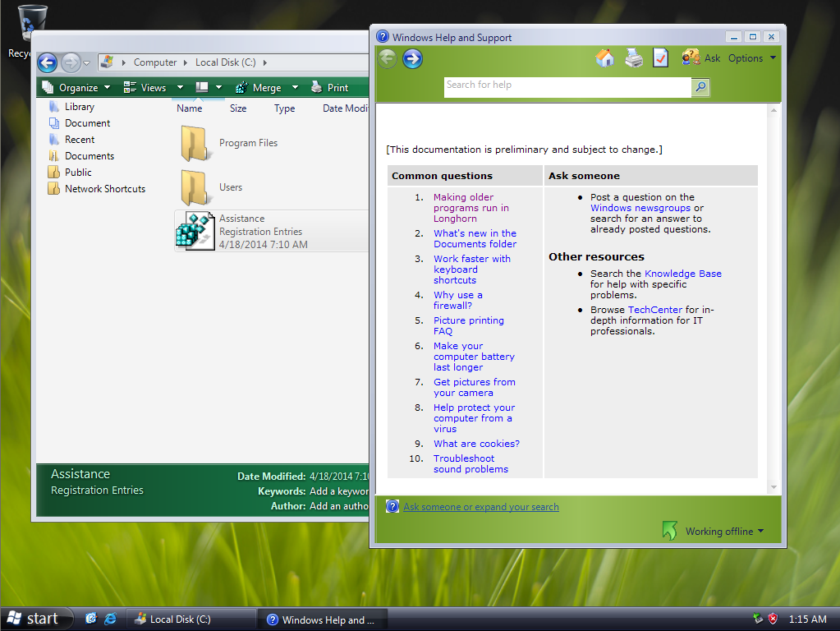
Task: Switch to Local Disk (C:) taskbar button
Action: [x=190, y=619]
